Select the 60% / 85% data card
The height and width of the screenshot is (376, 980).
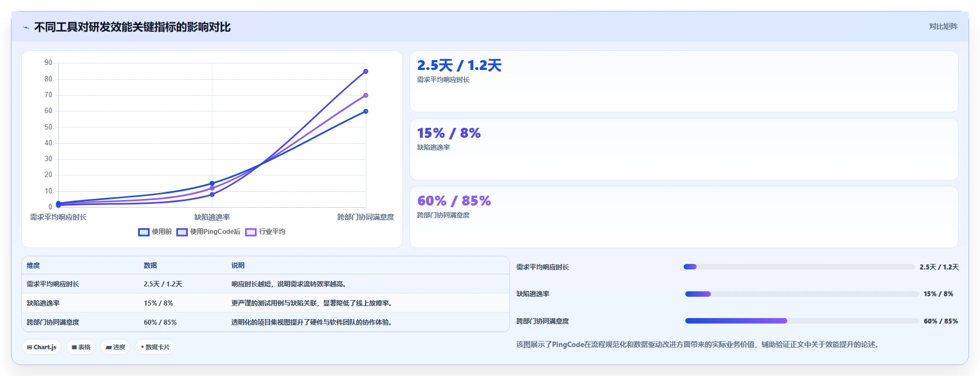tap(684, 217)
